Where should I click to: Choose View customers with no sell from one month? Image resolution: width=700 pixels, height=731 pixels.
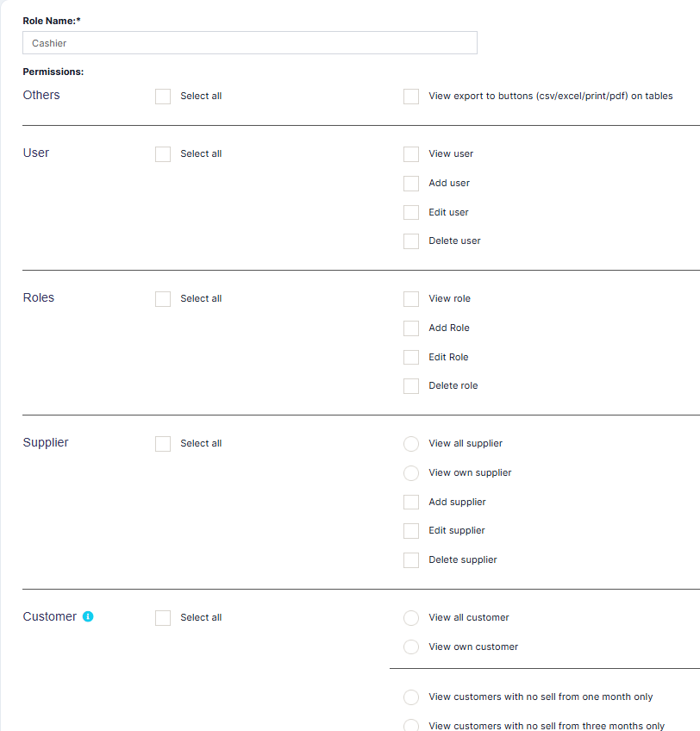click(x=411, y=697)
